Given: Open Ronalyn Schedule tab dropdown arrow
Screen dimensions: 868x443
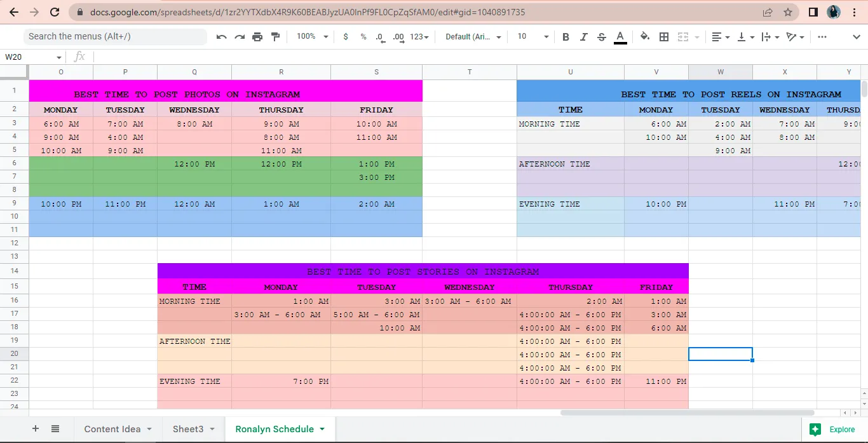Looking at the screenshot, I should pos(322,429).
